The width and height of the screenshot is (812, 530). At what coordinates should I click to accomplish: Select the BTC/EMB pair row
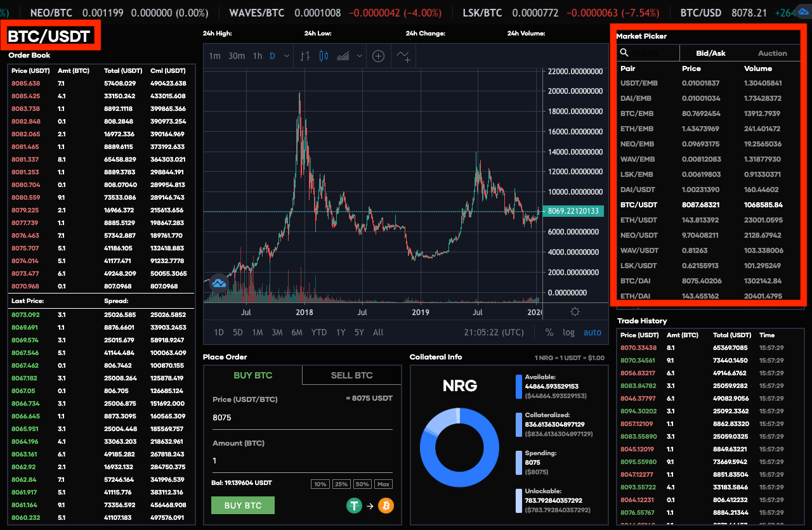[708, 113]
